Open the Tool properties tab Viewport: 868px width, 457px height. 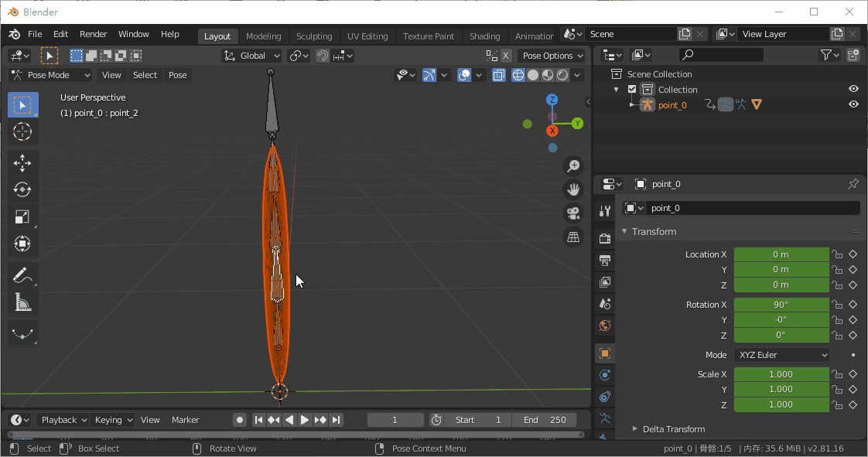pos(605,211)
